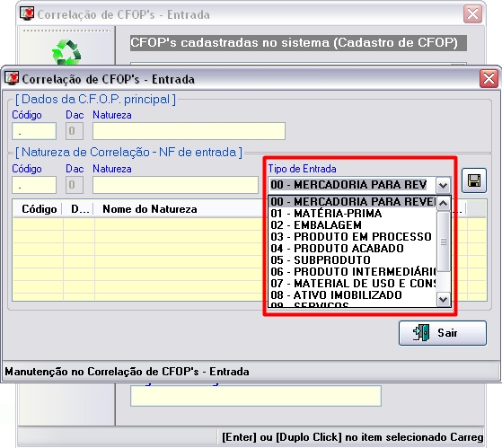Viewport: 502px width, 448px height.
Task: Click the front window title bar application icon
Action: tap(12, 78)
